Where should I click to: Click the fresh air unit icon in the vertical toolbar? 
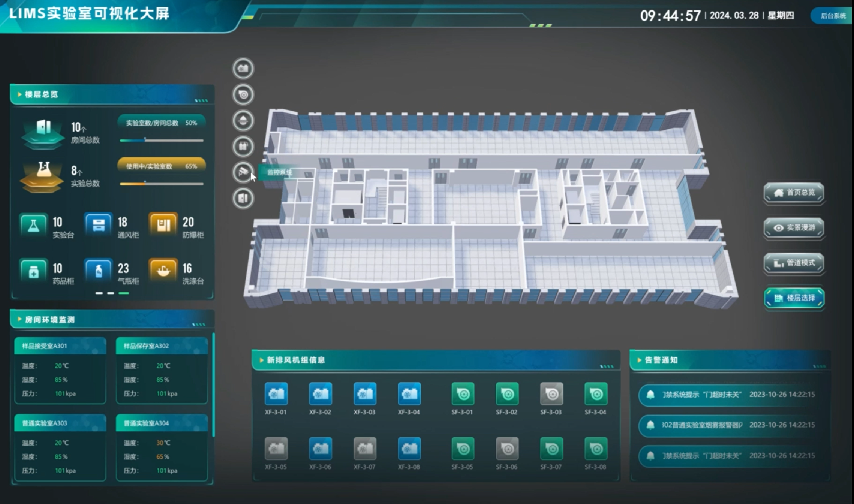[243, 69]
